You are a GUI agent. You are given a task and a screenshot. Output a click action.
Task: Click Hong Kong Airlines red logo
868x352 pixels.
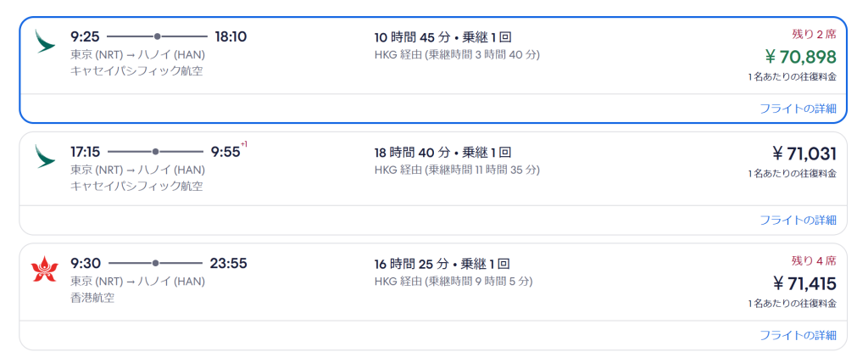pos(43,269)
